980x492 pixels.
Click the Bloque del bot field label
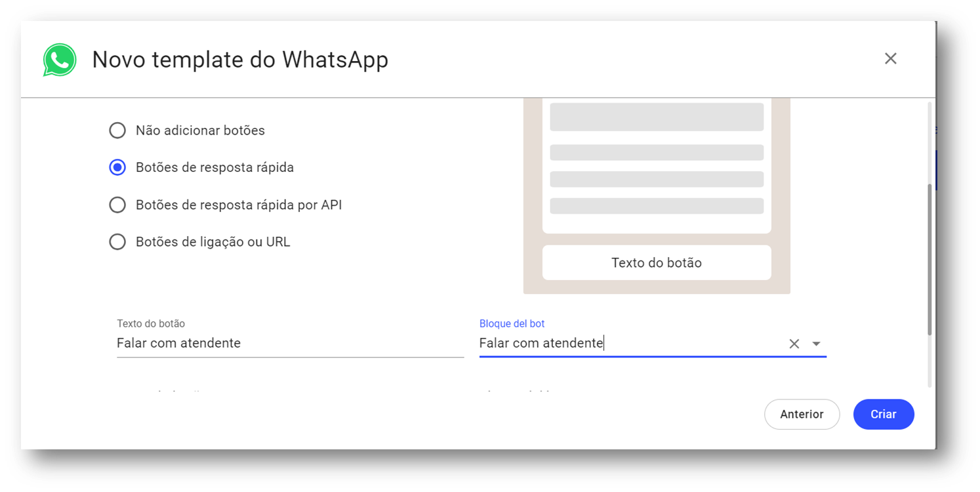[512, 323]
